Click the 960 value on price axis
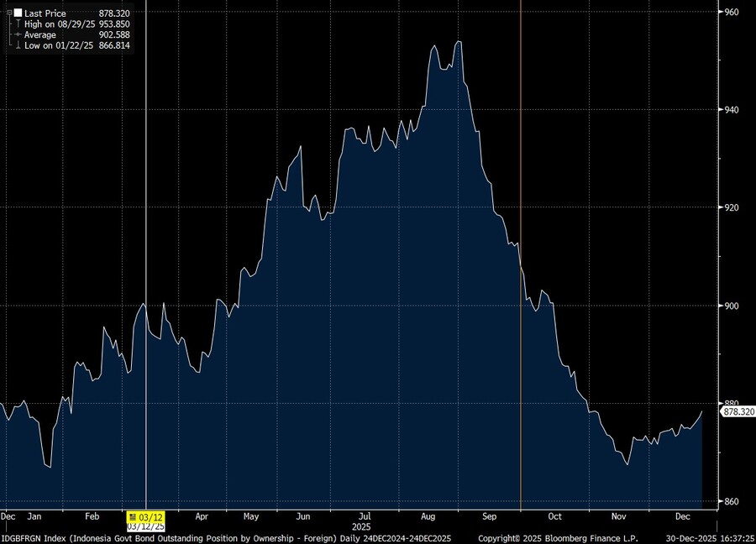756x544 pixels. [x=731, y=12]
